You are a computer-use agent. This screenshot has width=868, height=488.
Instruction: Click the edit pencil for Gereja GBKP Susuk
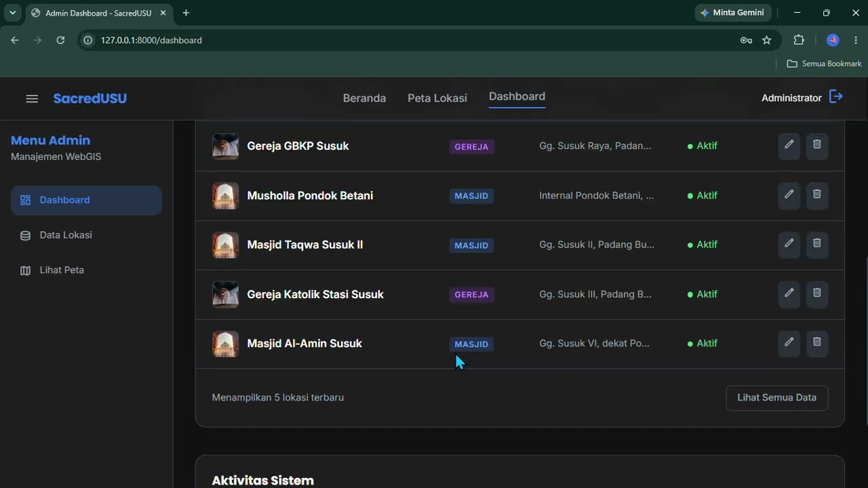(789, 146)
